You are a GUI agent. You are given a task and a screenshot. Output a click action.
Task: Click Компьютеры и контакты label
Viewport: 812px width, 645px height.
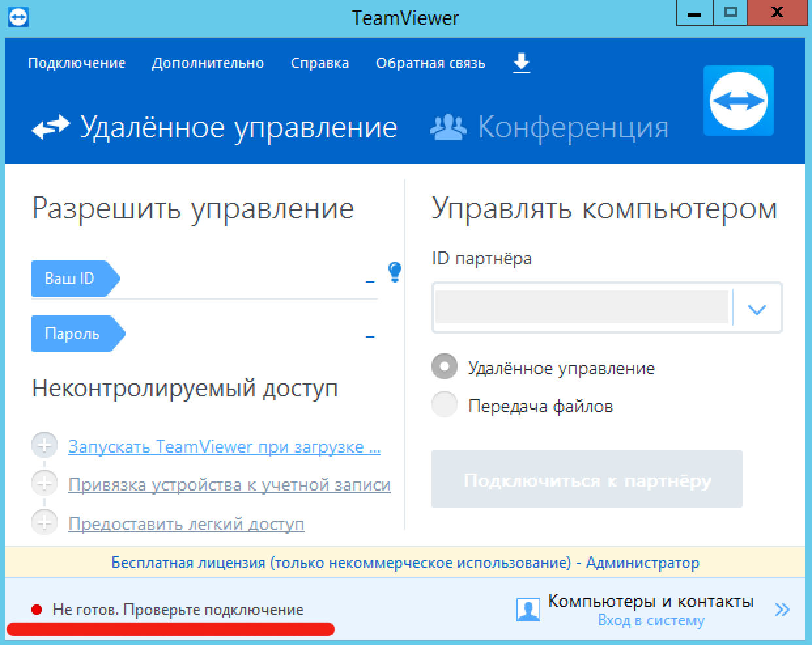(651, 601)
